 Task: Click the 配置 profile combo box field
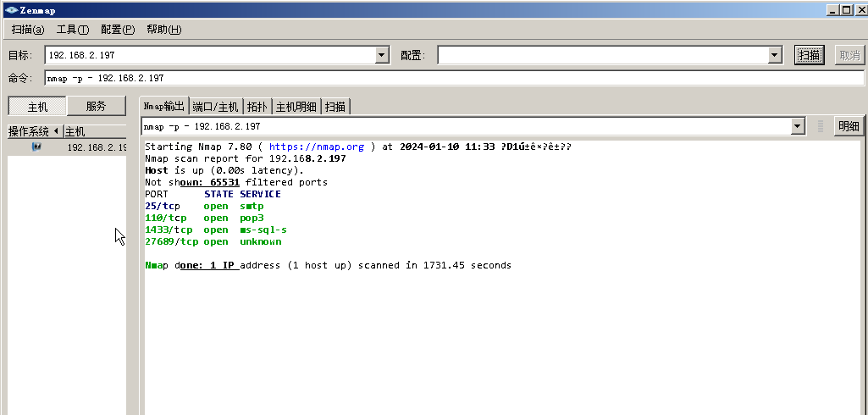[604, 55]
